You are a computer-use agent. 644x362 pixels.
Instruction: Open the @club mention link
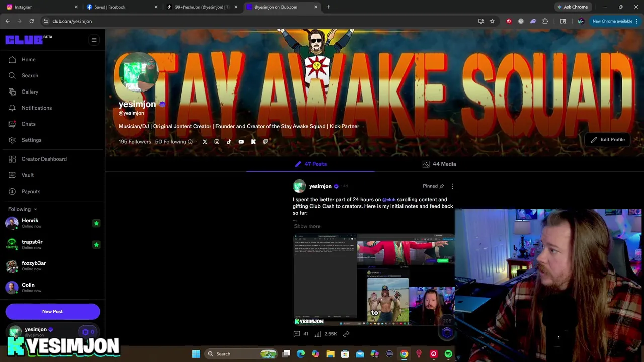(x=389, y=200)
